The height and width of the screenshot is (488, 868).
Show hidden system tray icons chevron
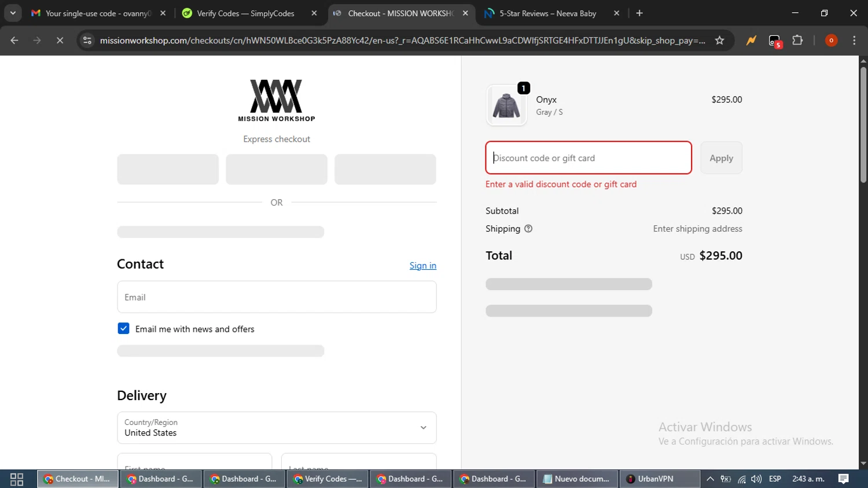(x=711, y=479)
